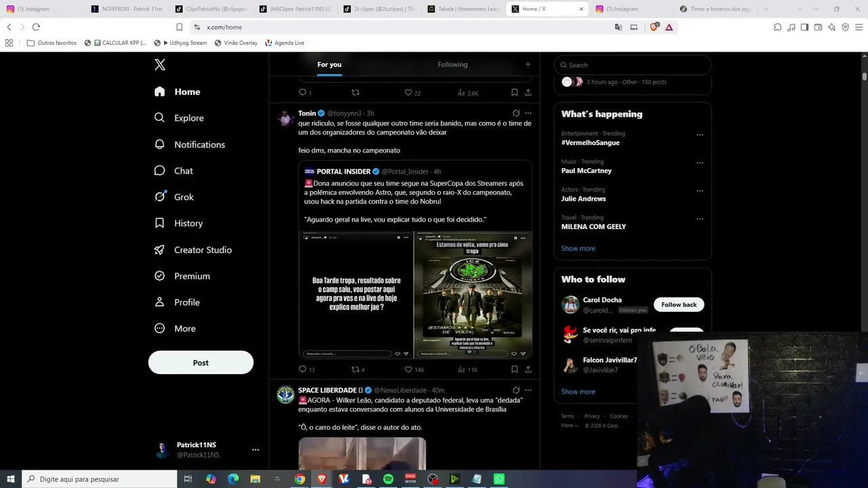
Task: Open more options on Tonin's post
Action: [528, 113]
